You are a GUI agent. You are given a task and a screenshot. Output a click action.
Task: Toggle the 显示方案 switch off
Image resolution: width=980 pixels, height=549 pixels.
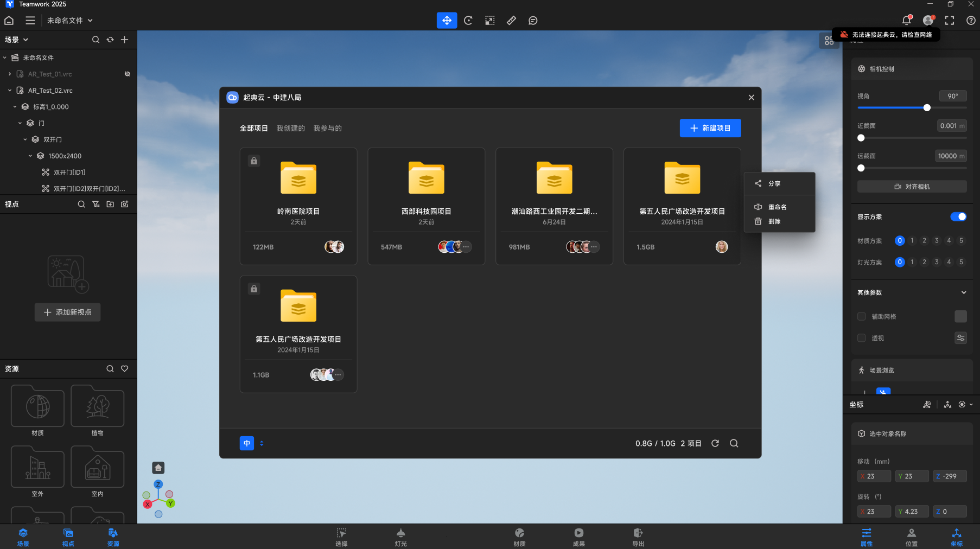(958, 217)
